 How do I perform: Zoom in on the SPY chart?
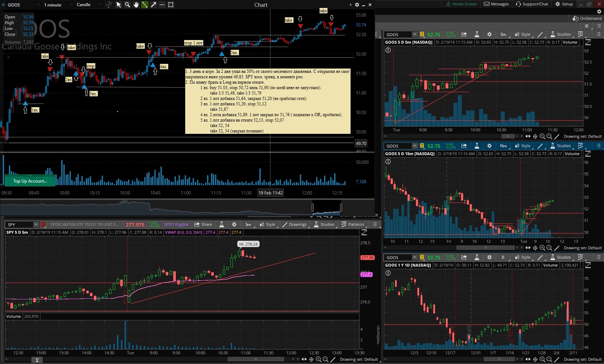pos(318,359)
